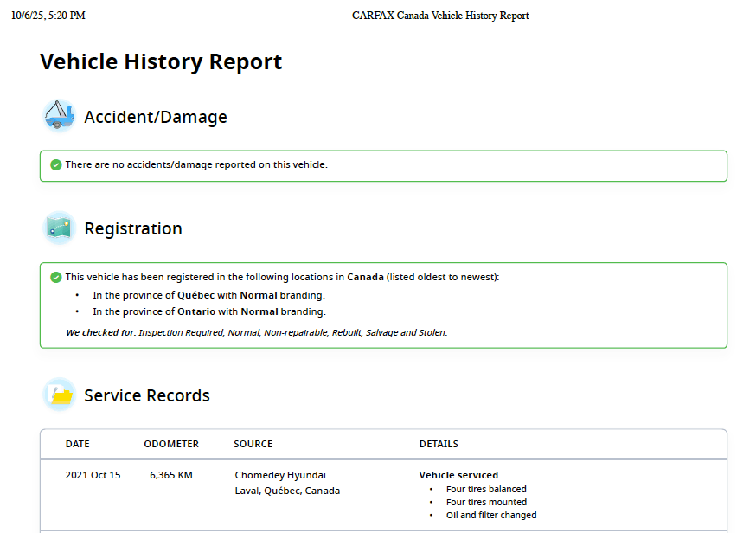Click the Oil and filter changed item
Screen dimensions: 756x533
point(490,515)
